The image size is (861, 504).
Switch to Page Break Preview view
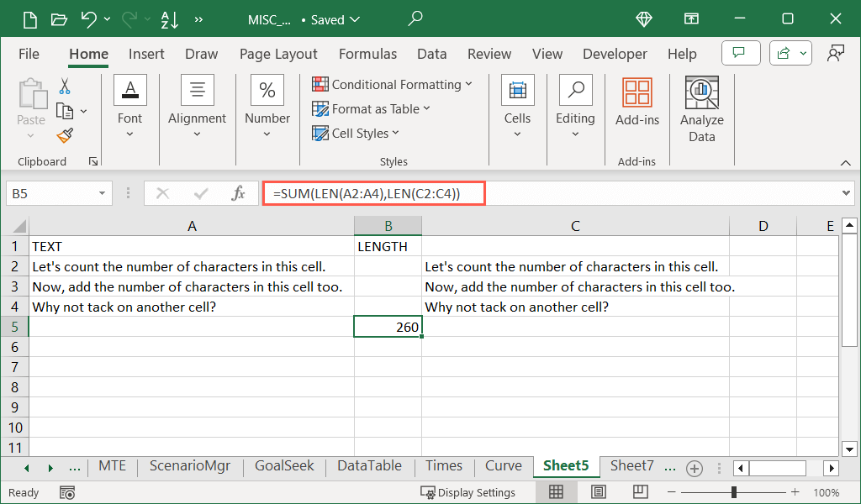(640, 492)
